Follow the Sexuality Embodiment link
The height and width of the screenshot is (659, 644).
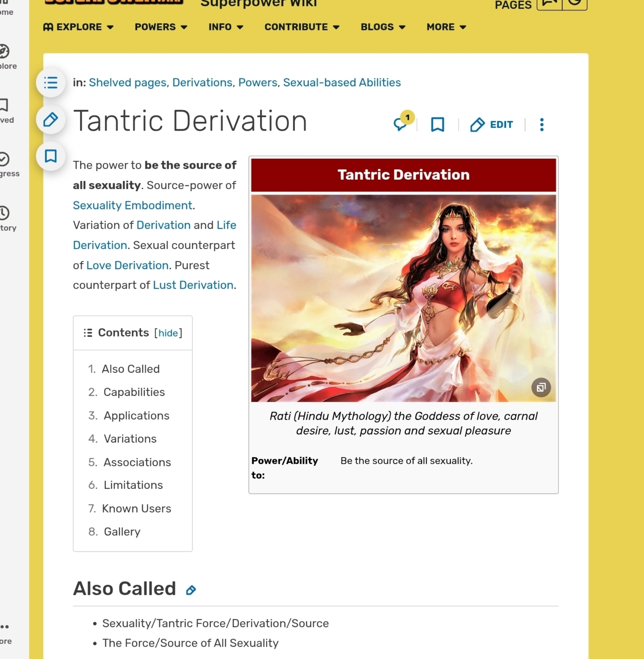click(x=133, y=205)
